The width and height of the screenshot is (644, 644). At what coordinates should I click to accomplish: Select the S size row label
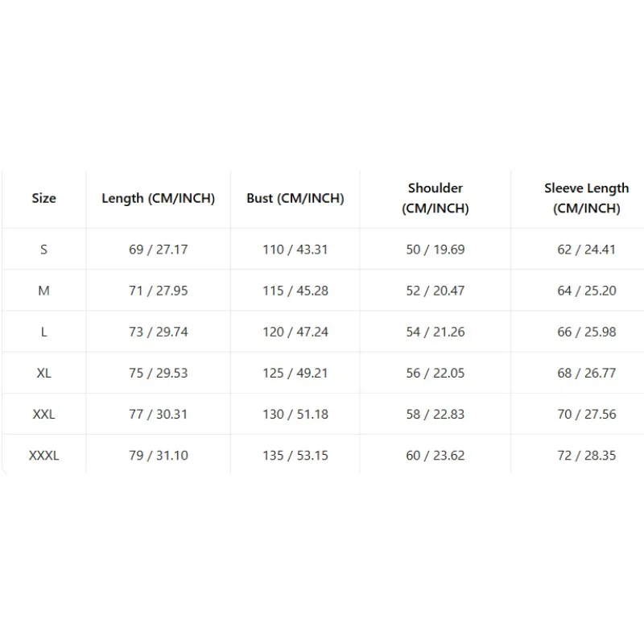click(44, 250)
